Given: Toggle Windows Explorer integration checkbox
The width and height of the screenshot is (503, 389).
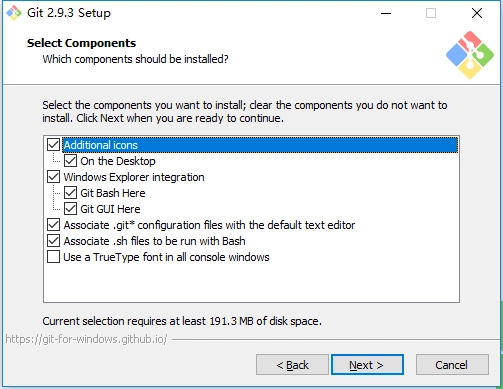Looking at the screenshot, I should pyautogui.click(x=53, y=177).
